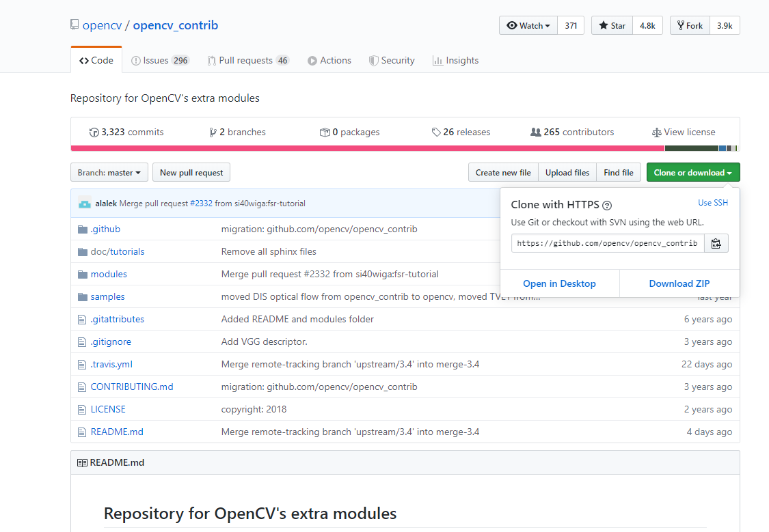Viewport: 769px width, 532px height.
Task: Click the .github folder icon
Action: tap(83, 229)
